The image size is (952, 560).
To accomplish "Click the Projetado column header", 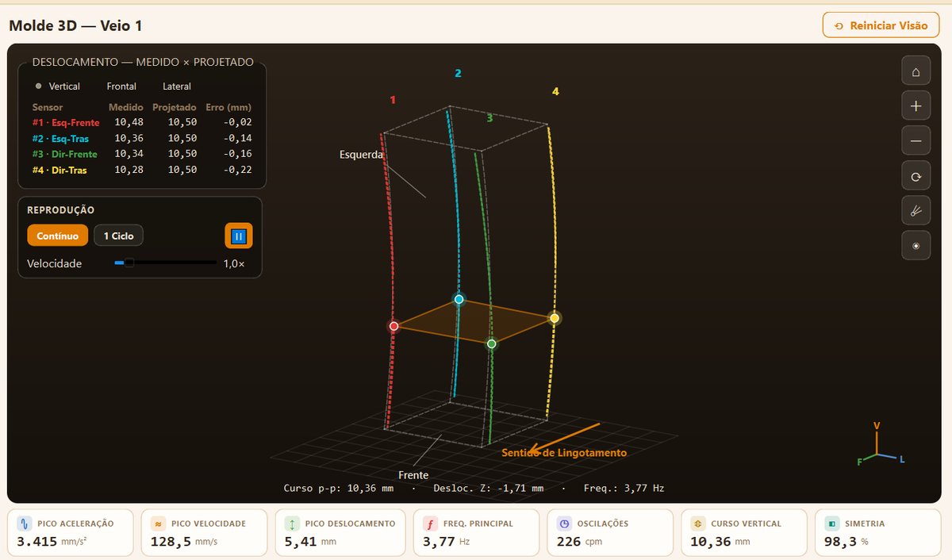I will (x=175, y=107).
